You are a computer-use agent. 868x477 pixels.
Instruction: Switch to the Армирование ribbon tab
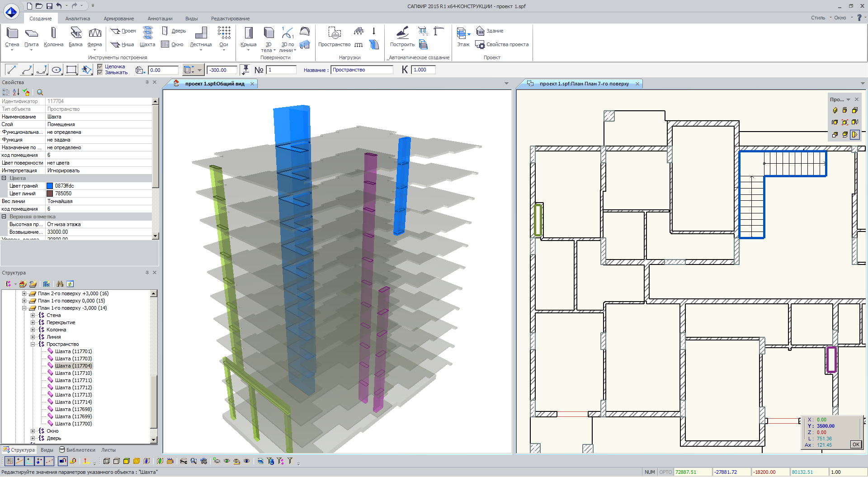click(x=118, y=19)
